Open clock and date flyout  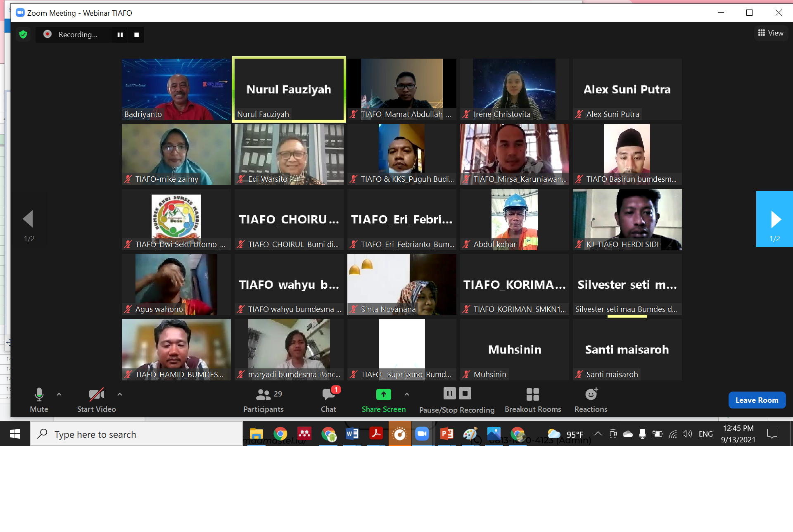738,434
